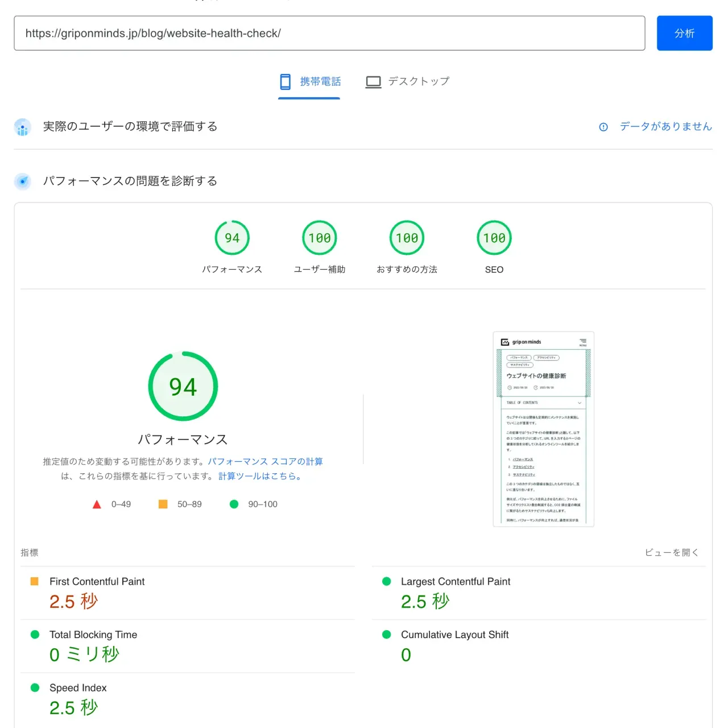This screenshot has width=728, height=728.
Task: Select the 100 ユーザー補助 score gauge
Action: [x=319, y=238]
